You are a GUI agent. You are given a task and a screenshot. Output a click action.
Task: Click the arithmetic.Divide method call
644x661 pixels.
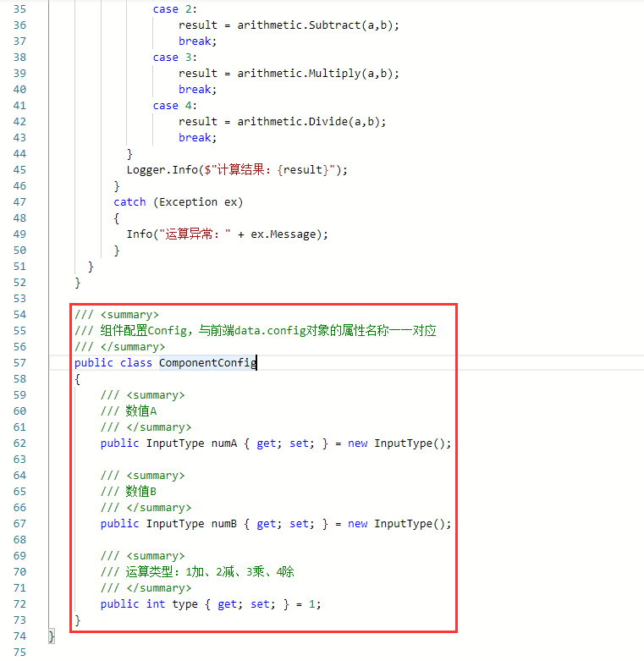311,122
